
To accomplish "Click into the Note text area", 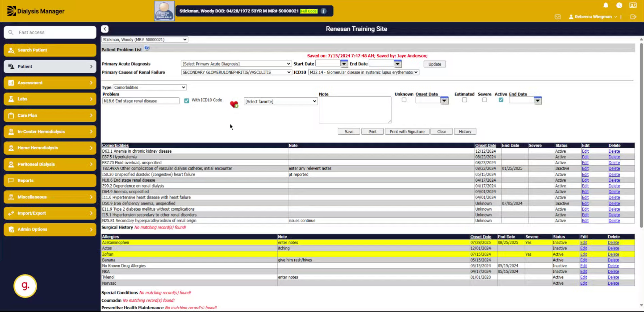I will click(355, 110).
